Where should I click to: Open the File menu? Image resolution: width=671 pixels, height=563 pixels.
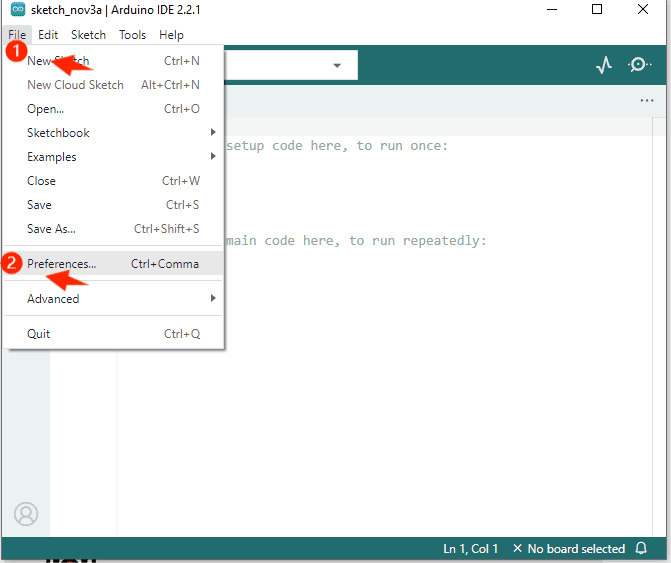[17, 35]
